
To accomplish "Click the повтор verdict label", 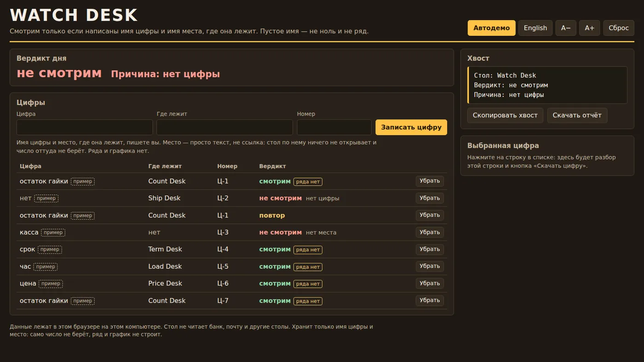I will (x=272, y=215).
